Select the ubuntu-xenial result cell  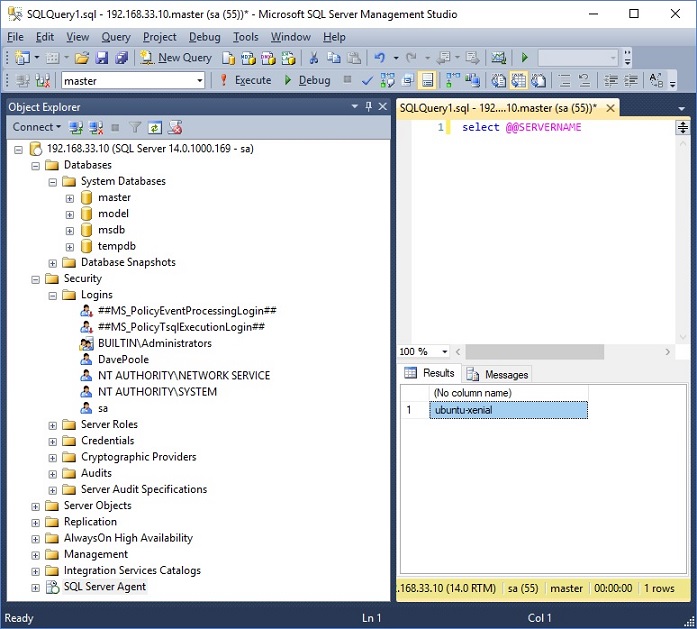click(508, 410)
